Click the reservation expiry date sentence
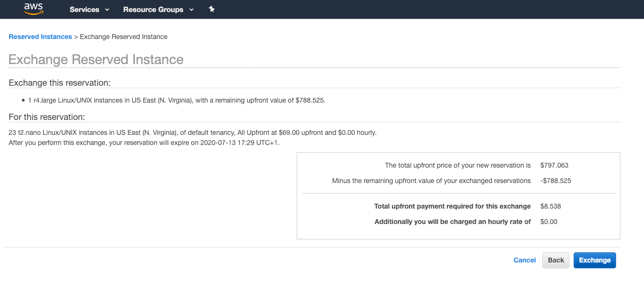The image size is (644, 289). [x=144, y=143]
